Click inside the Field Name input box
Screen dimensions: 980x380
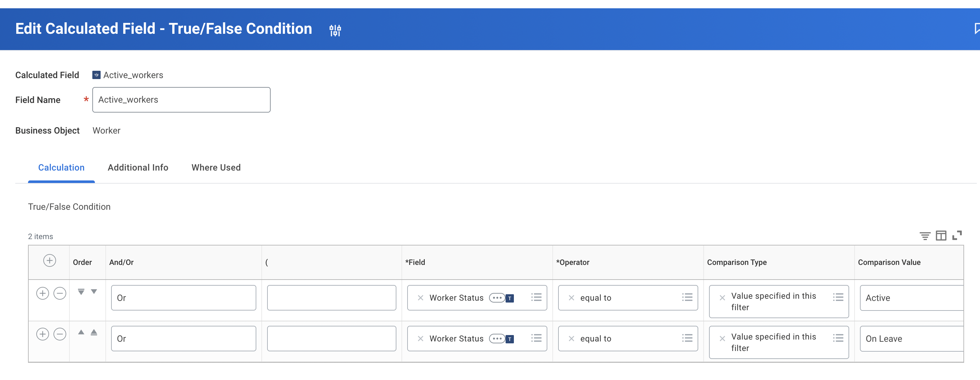181,99
